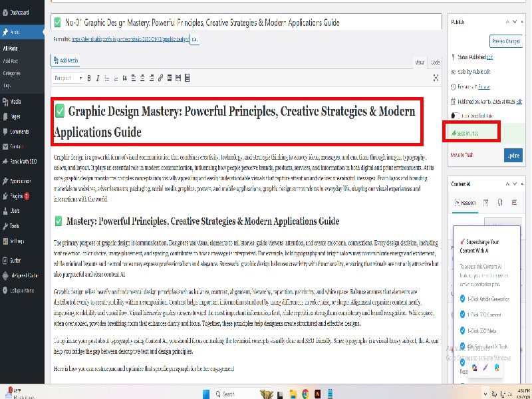
Task: Click the post title input field
Action: tap(246, 23)
